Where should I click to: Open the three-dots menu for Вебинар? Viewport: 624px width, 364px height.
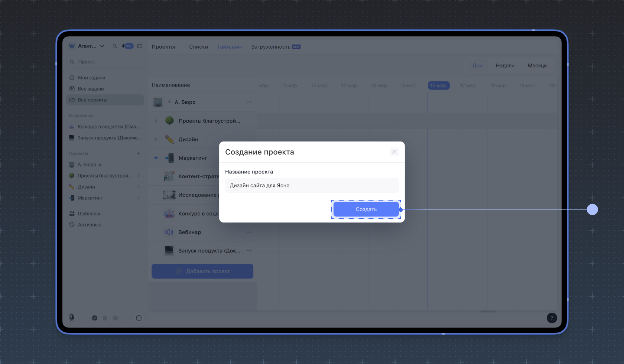coord(249,232)
